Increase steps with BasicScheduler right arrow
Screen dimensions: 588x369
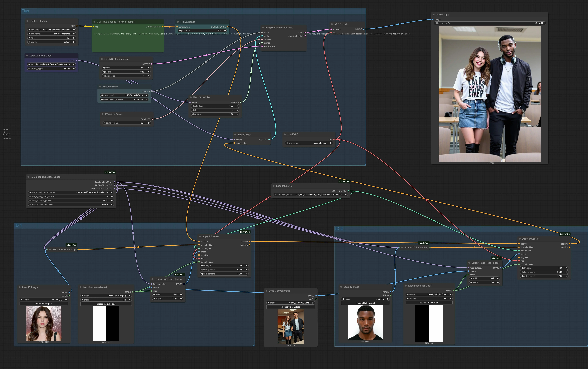[x=237, y=110]
